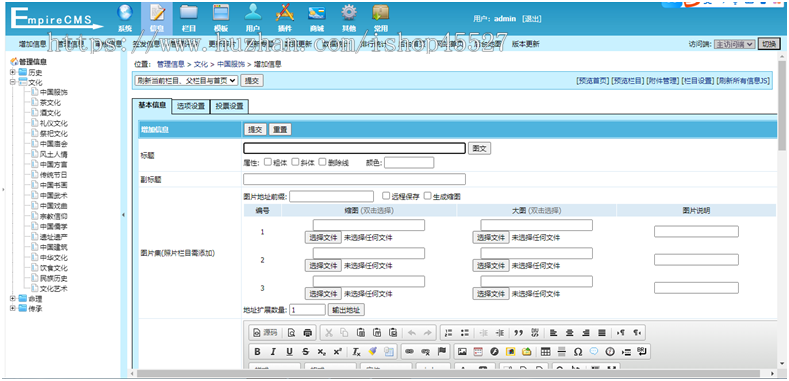Open the 栏目 (Column) folder icon
This screenshot has height=381, width=789.
click(x=189, y=13)
